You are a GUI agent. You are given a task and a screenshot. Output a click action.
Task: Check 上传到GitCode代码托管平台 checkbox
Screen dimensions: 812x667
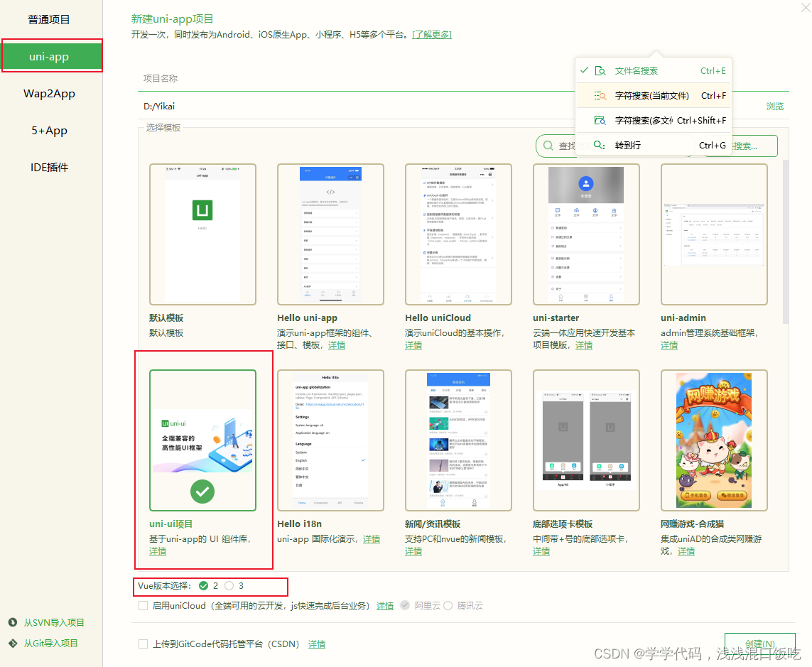tap(143, 644)
